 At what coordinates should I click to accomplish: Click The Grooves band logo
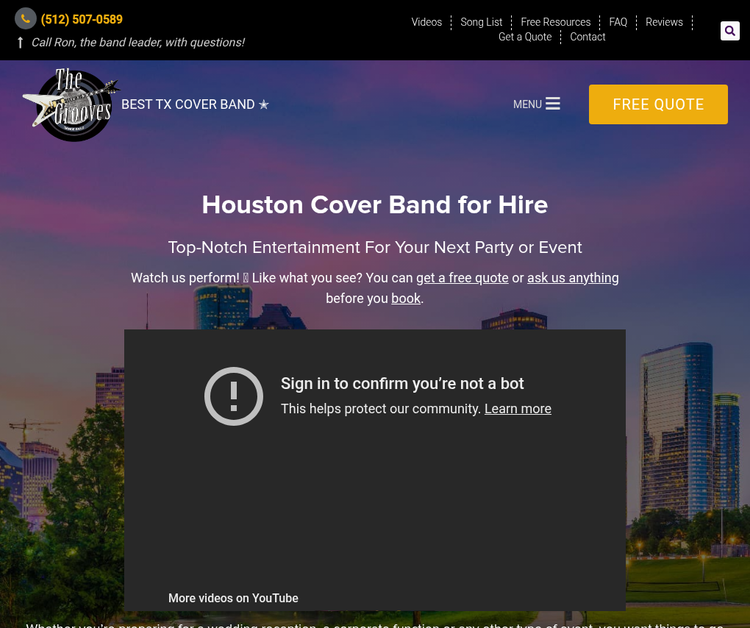click(68, 104)
